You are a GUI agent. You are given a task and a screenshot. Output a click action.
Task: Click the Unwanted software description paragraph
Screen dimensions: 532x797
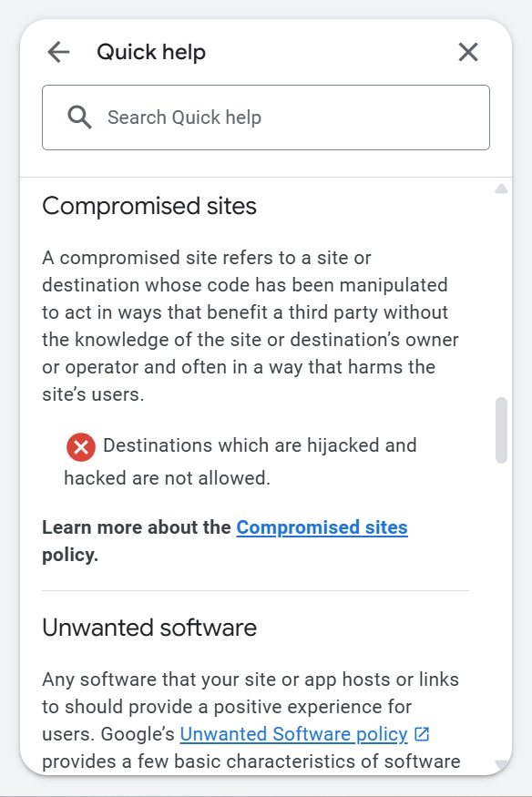pyautogui.click(x=251, y=720)
